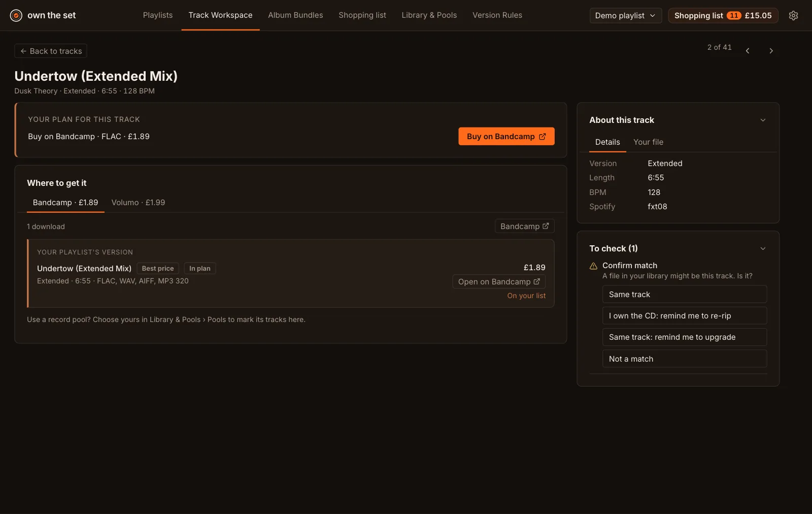Screen dimensions: 812x514
Task: Open the Playlists tab
Action: coord(158,15)
